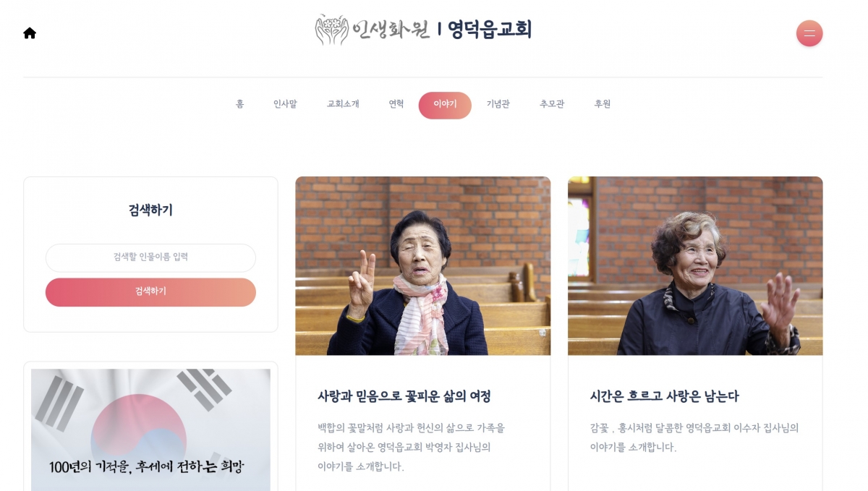
Task: Go to the 교회소개 page
Action: point(343,104)
